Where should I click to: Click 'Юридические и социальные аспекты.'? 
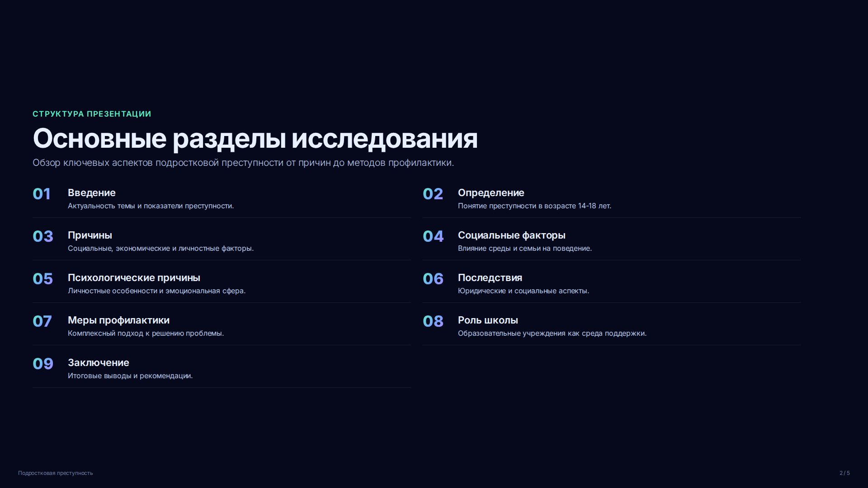[x=524, y=291]
